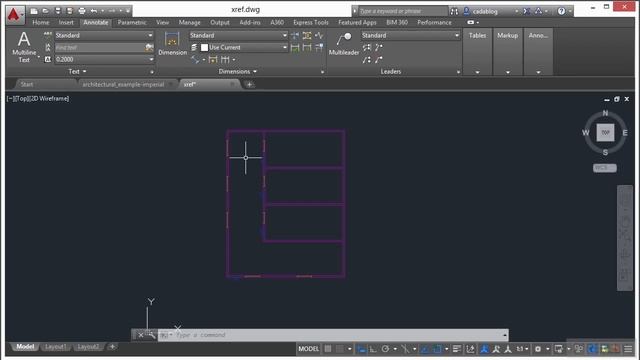Click the [Top] view control label
This screenshot has height=360, width=640.
click(x=23, y=98)
